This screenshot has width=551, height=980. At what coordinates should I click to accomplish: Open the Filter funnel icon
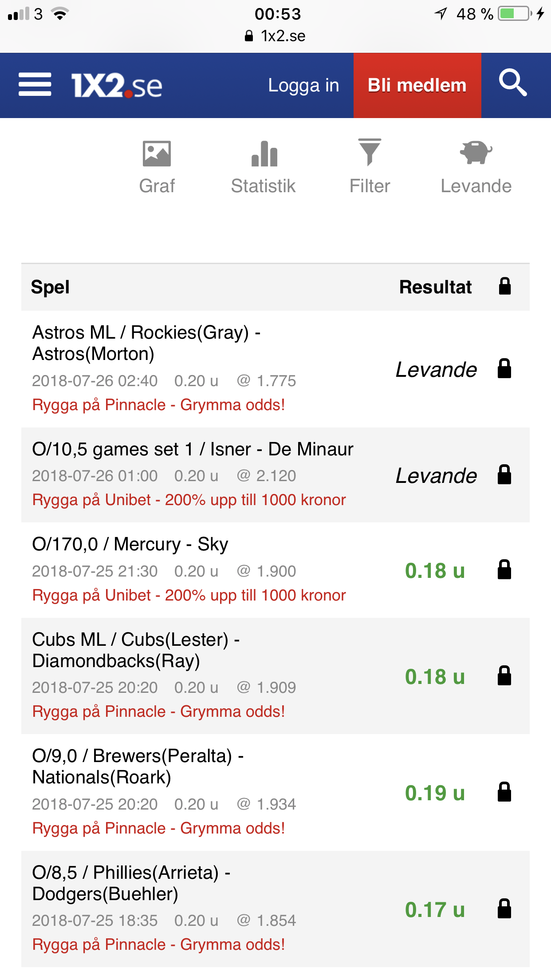370,152
